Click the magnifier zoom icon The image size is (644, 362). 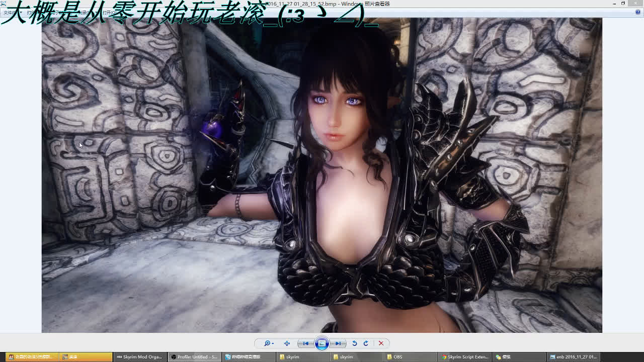[268, 343]
